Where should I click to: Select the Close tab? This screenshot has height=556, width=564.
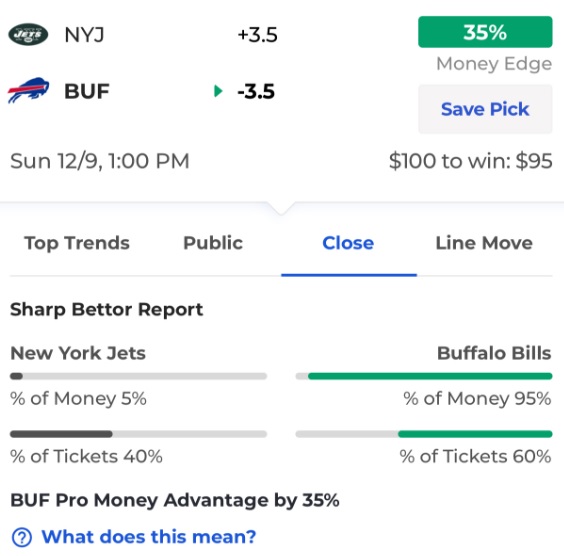(x=348, y=243)
